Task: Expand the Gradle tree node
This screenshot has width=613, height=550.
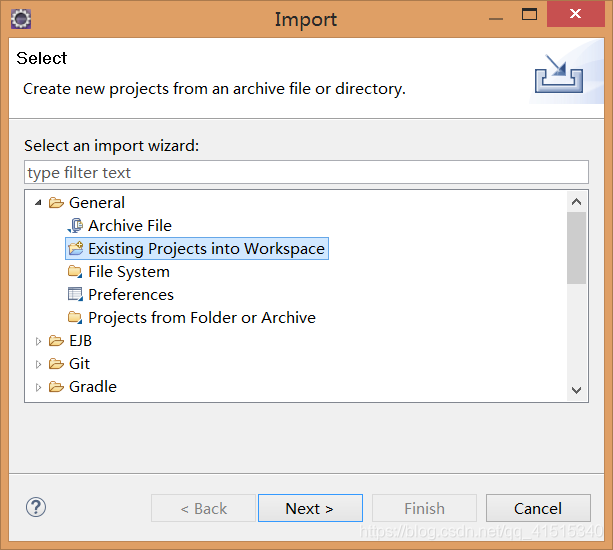Action: click(x=38, y=387)
